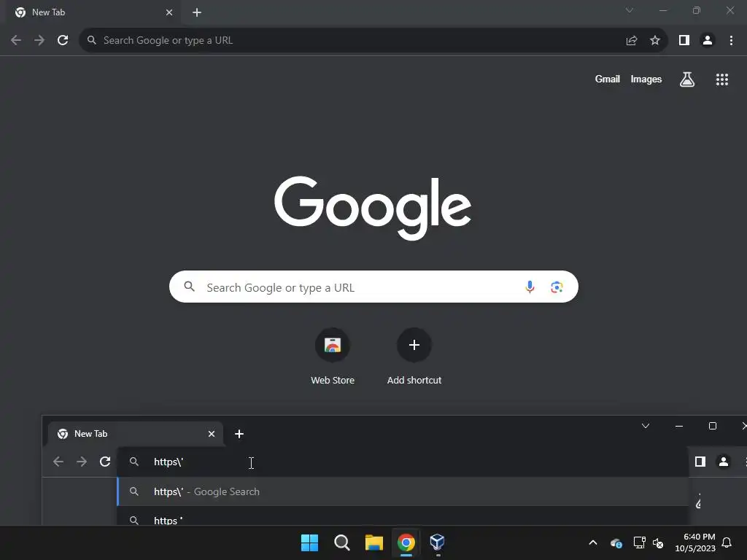Open a new tab in top Chrome window
The width and height of the screenshot is (747, 560).
click(197, 12)
